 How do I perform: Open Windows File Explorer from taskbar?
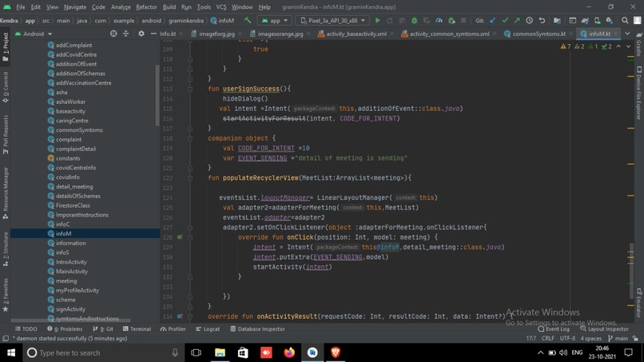coord(220,352)
